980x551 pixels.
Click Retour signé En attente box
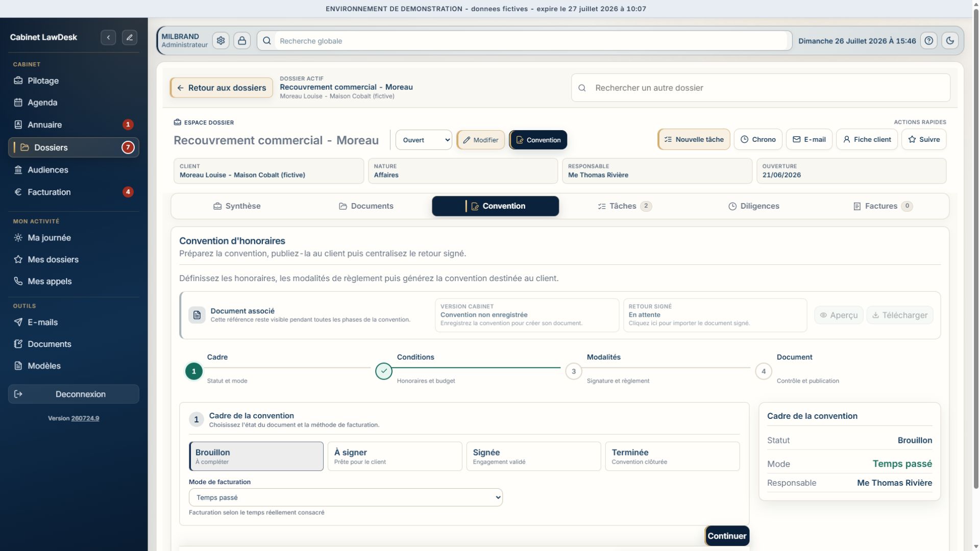715,315
